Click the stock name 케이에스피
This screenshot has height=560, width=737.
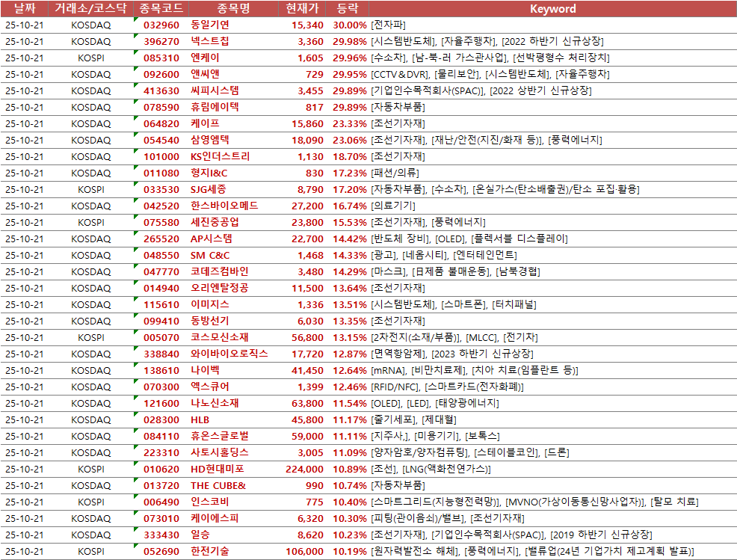[215, 519]
